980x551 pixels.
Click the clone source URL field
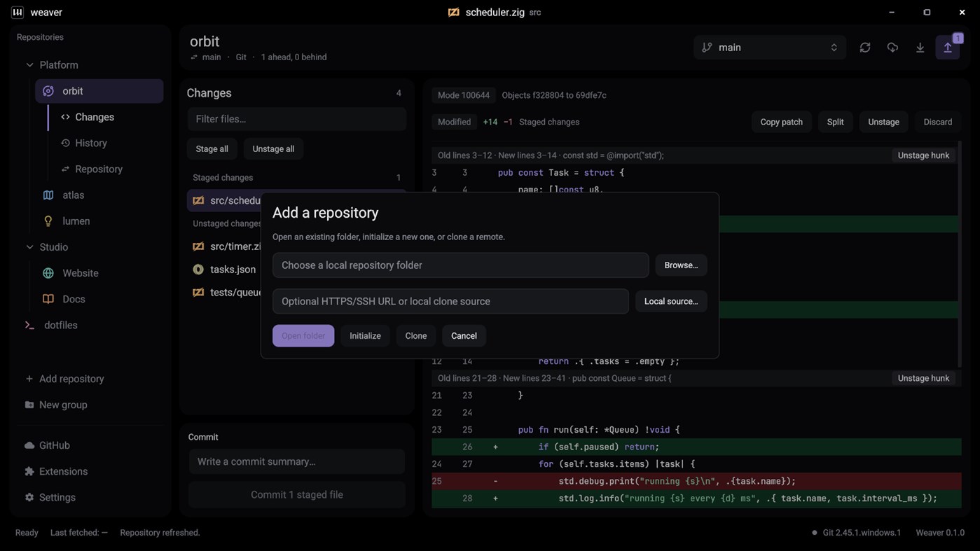450,301
